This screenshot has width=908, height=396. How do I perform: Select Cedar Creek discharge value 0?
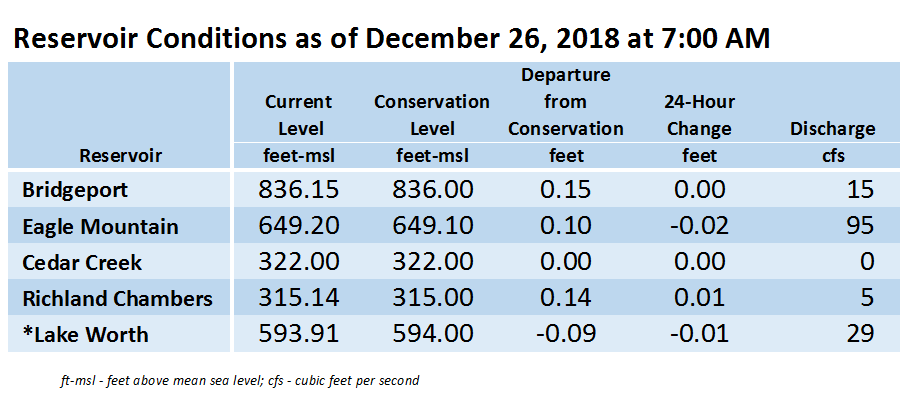click(866, 262)
